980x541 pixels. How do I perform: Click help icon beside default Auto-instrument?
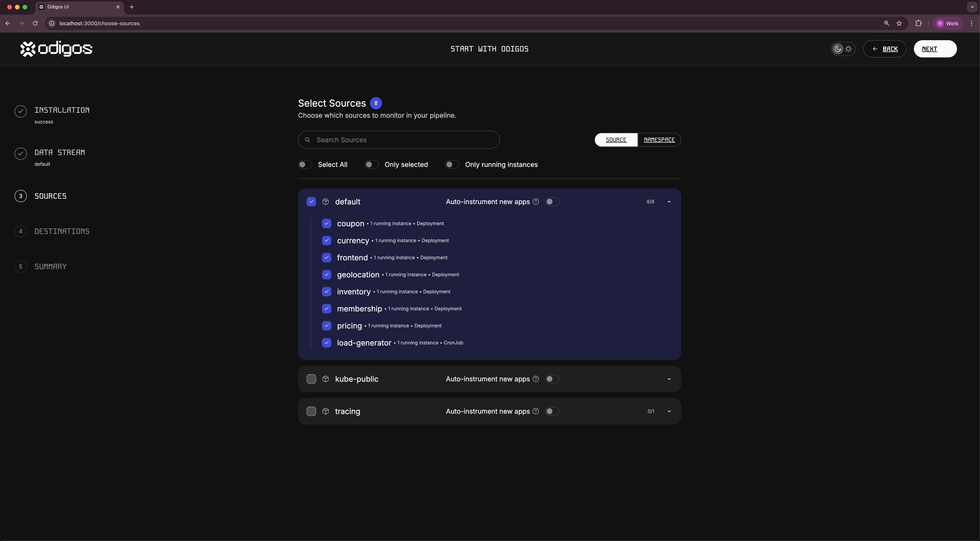coord(536,202)
